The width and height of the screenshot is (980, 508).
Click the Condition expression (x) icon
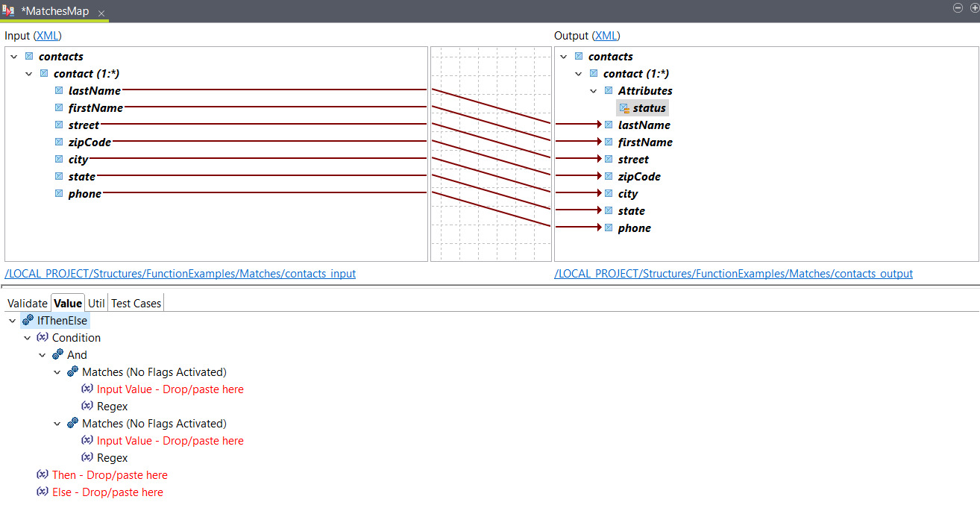(x=43, y=337)
